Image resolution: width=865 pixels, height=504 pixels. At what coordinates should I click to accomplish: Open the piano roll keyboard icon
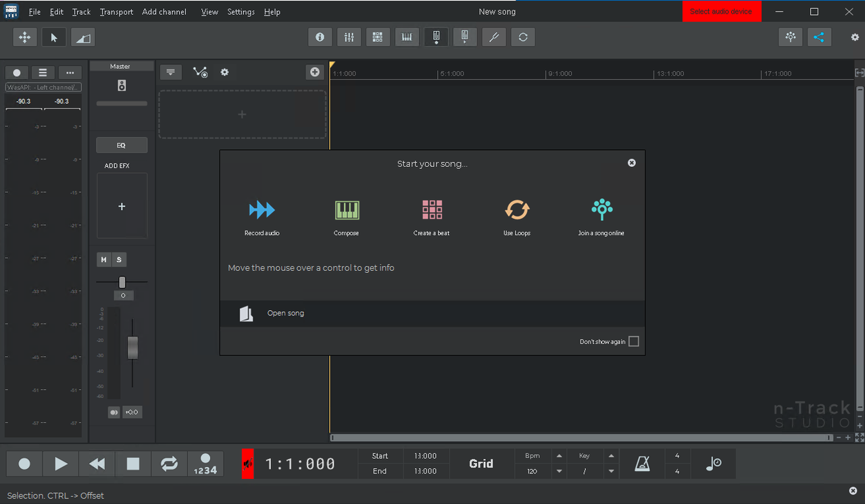click(x=407, y=37)
